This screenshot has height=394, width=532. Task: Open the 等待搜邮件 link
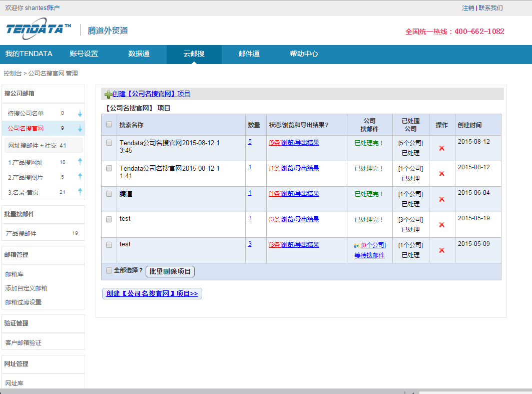369,255
